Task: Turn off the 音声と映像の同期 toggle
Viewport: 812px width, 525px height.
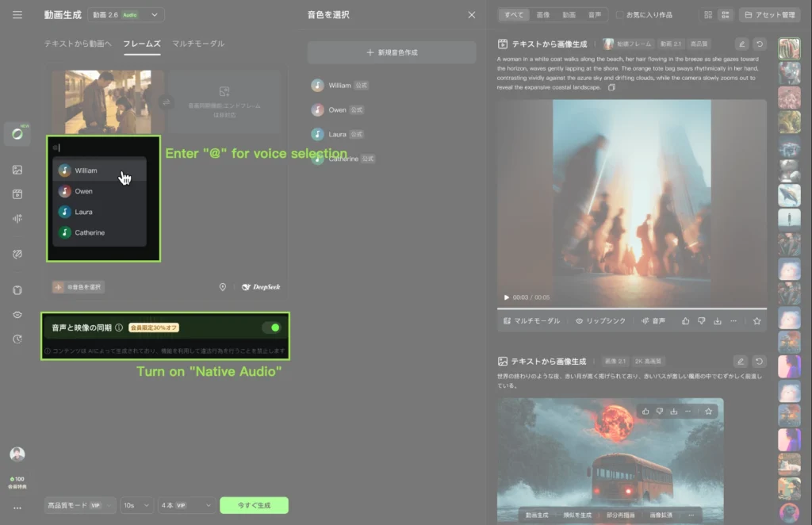Action: (272, 328)
